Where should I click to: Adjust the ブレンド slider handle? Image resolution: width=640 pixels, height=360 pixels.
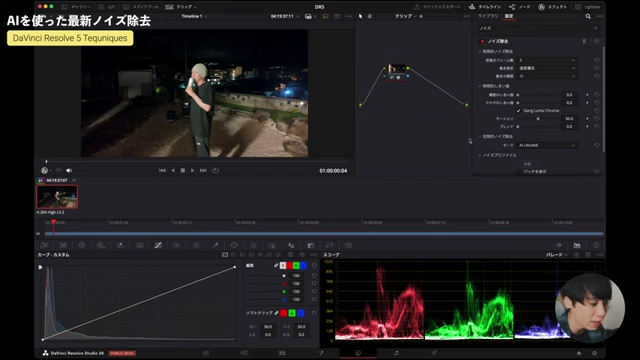click(x=518, y=127)
